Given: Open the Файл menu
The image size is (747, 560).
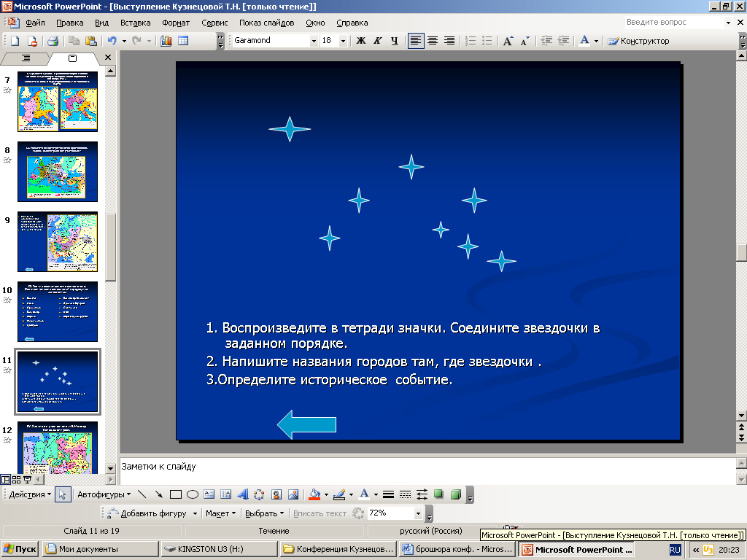Looking at the screenshot, I should point(35,23).
